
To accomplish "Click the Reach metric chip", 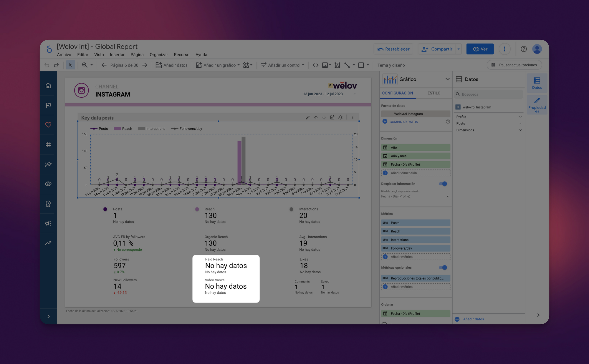I will [x=416, y=231].
